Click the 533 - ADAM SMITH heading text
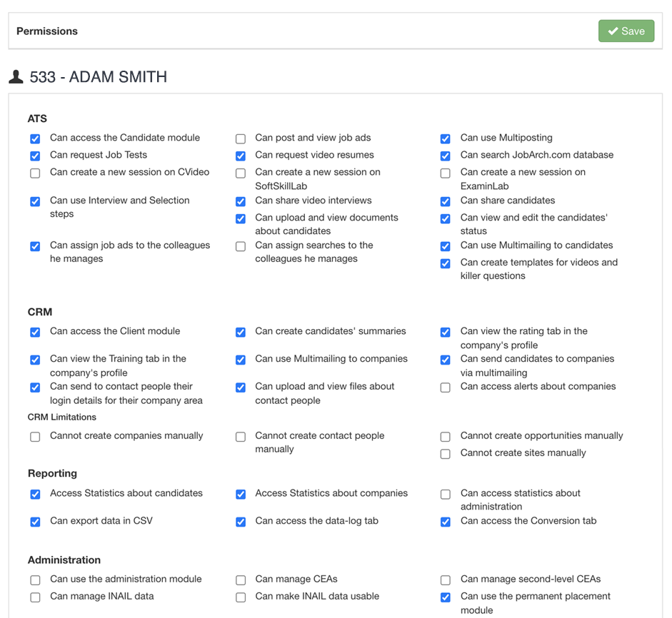 [x=98, y=77]
